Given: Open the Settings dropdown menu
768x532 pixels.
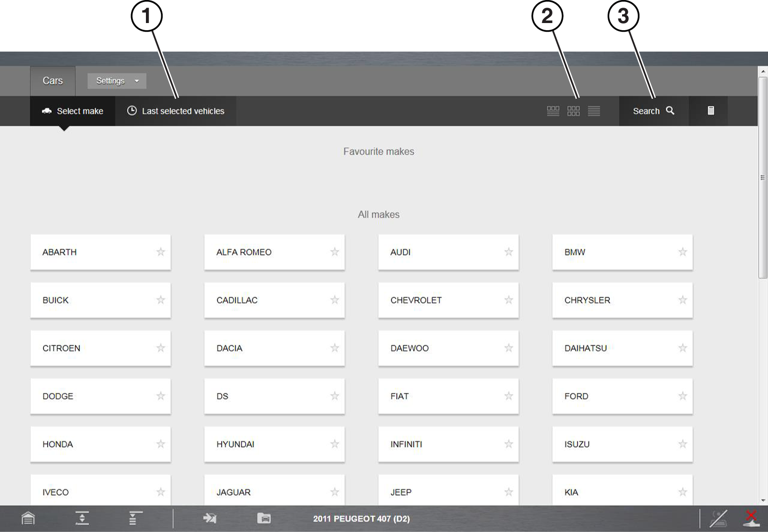Looking at the screenshot, I should tap(117, 81).
